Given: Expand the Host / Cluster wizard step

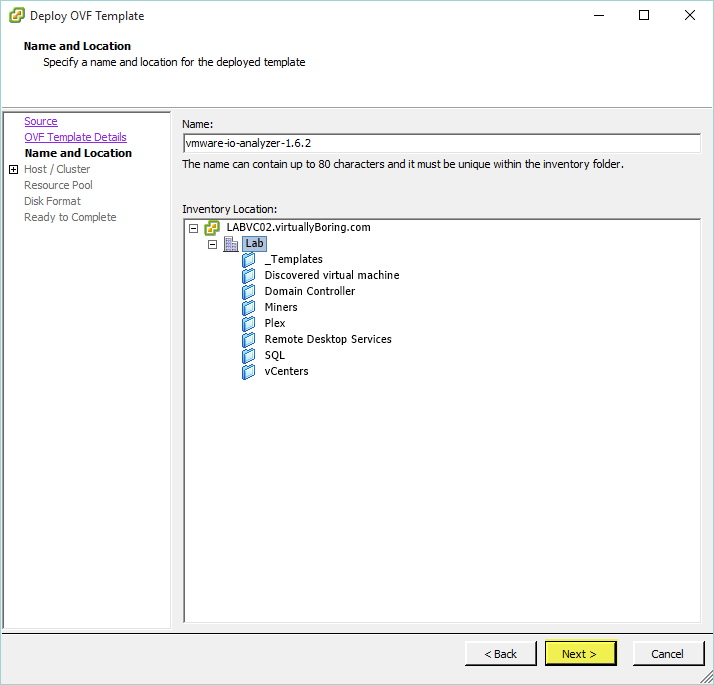Looking at the screenshot, I should 14,169.
